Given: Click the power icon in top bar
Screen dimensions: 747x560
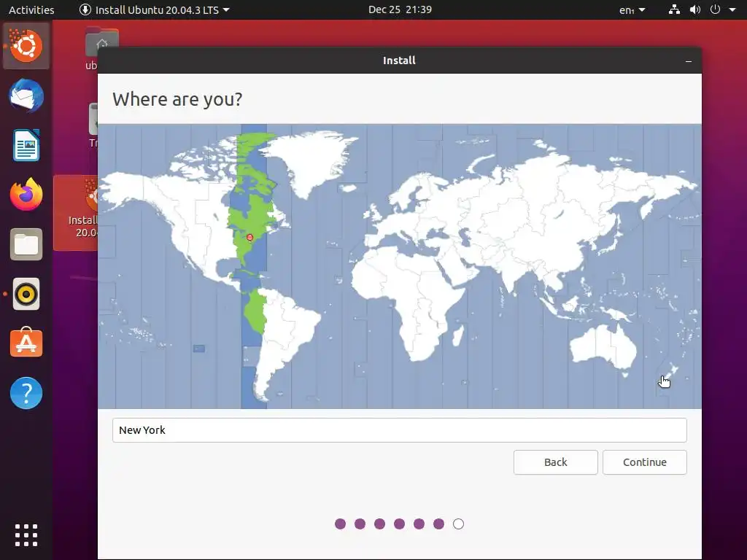Looking at the screenshot, I should [x=715, y=9].
